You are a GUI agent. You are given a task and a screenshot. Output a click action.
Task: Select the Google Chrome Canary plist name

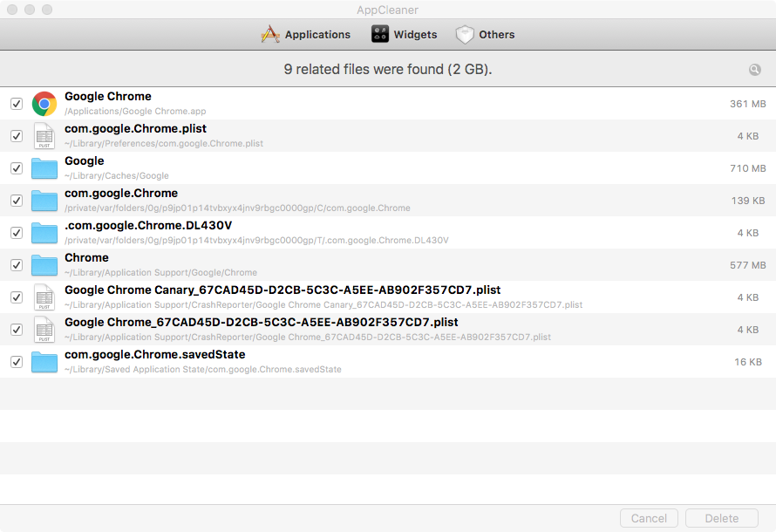(282, 290)
